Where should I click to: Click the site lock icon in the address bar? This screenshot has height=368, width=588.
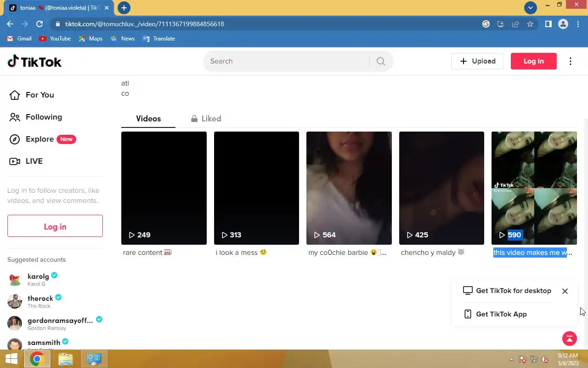coord(57,24)
